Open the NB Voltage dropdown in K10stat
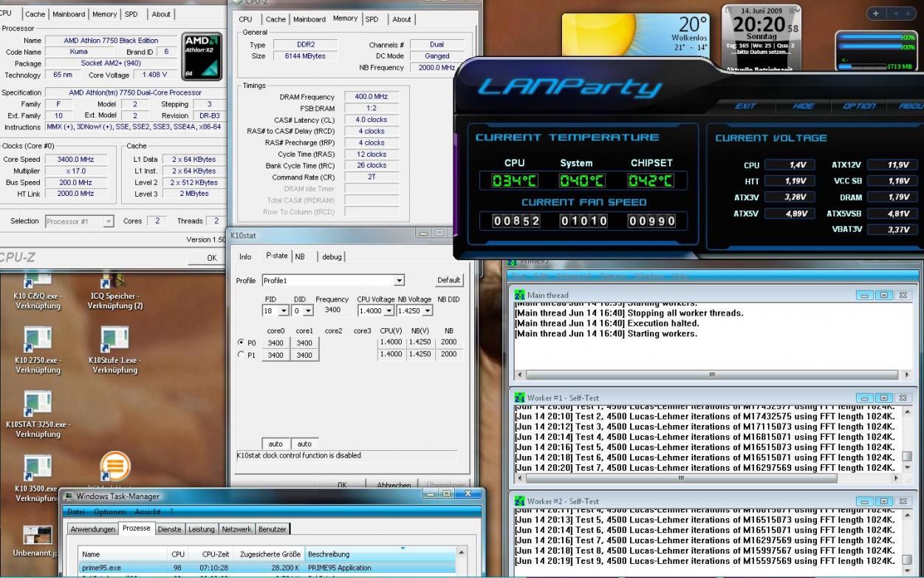This screenshot has height=578, width=924. click(x=428, y=311)
